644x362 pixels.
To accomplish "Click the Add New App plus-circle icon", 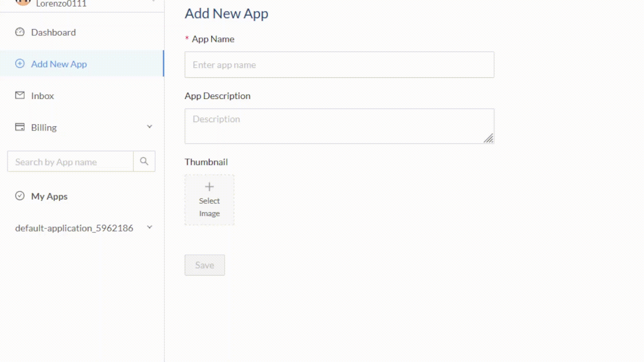I will [20, 64].
